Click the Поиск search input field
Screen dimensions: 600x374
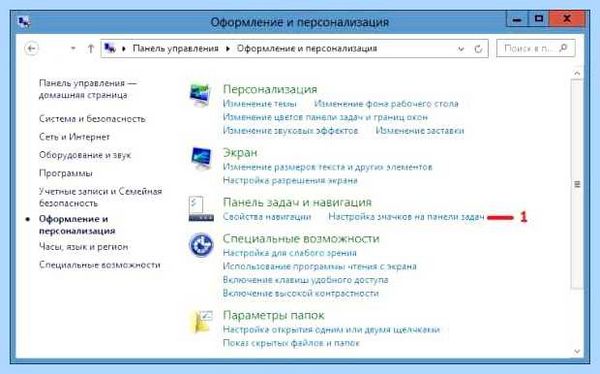(x=536, y=48)
